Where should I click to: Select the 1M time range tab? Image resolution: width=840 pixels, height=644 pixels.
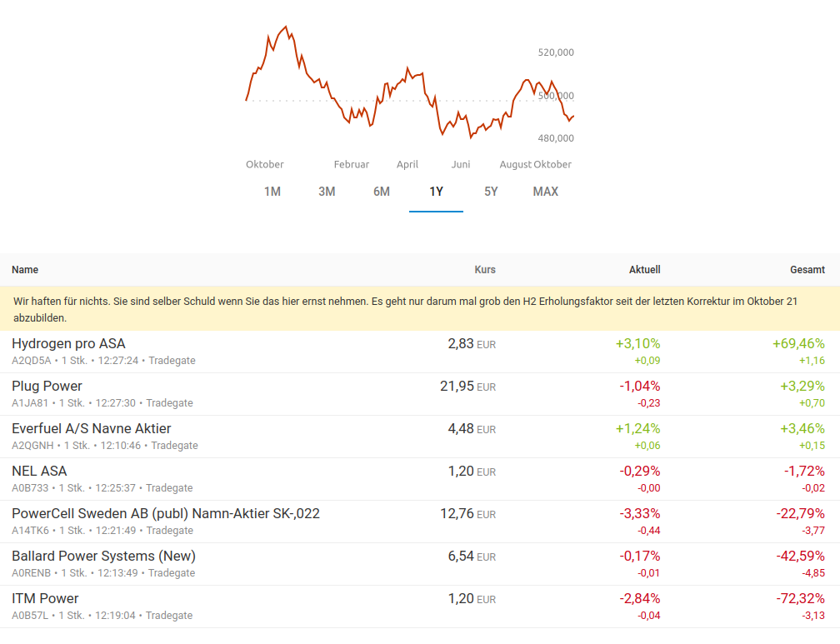pyautogui.click(x=272, y=192)
